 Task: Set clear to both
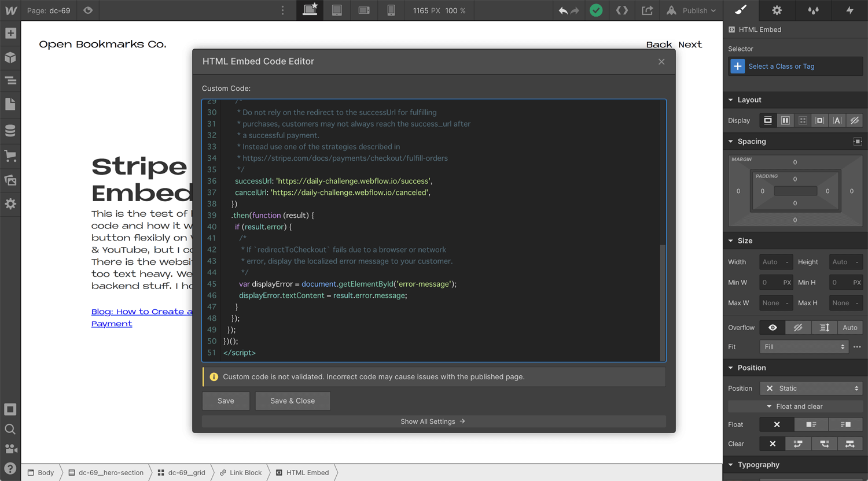(850, 444)
